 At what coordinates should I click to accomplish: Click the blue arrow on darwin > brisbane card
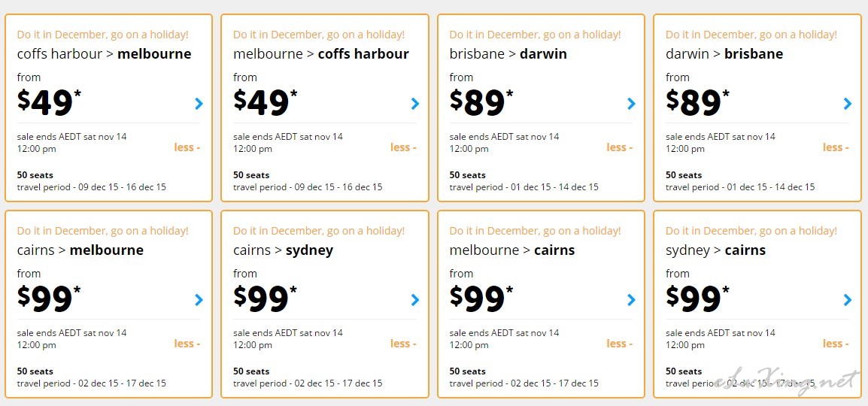point(848,104)
